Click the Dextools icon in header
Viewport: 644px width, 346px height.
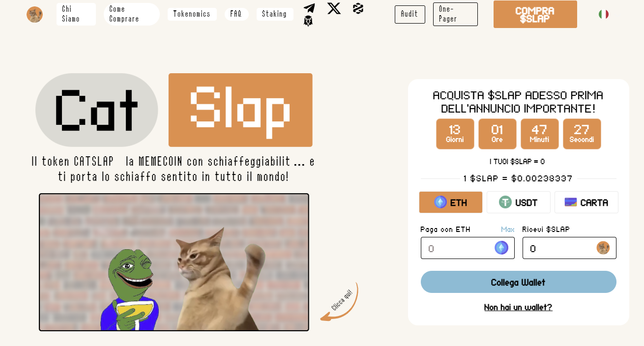click(x=358, y=8)
